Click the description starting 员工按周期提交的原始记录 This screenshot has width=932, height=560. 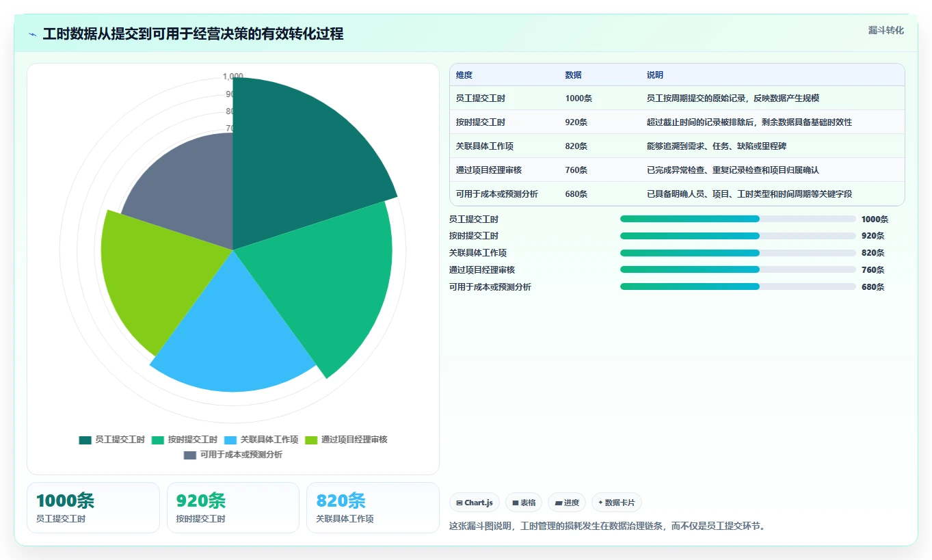733,98
